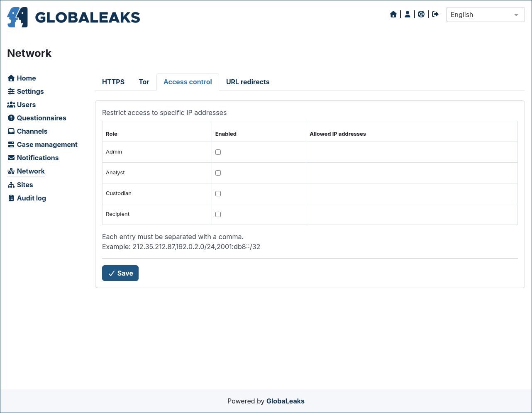Open Audit log from sidebar
The width and height of the screenshot is (532, 413).
click(27, 198)
